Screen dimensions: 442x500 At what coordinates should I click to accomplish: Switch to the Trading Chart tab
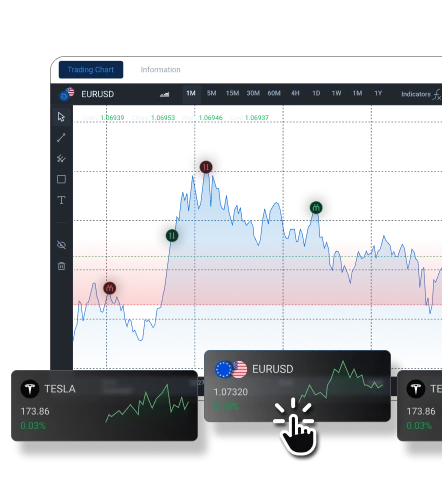(x=91, y=70)
